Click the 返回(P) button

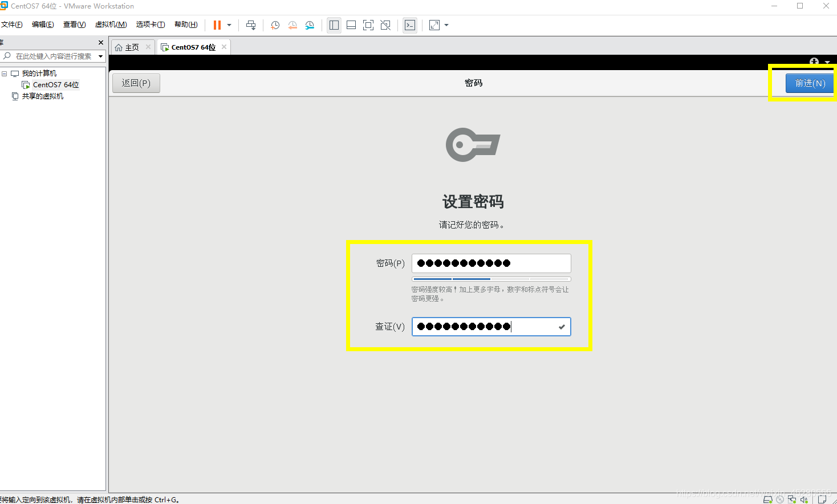tap(136, 83)
